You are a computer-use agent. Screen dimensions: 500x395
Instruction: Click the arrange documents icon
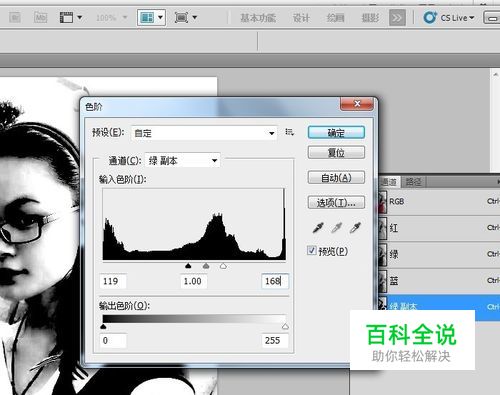tap(147, 17)
